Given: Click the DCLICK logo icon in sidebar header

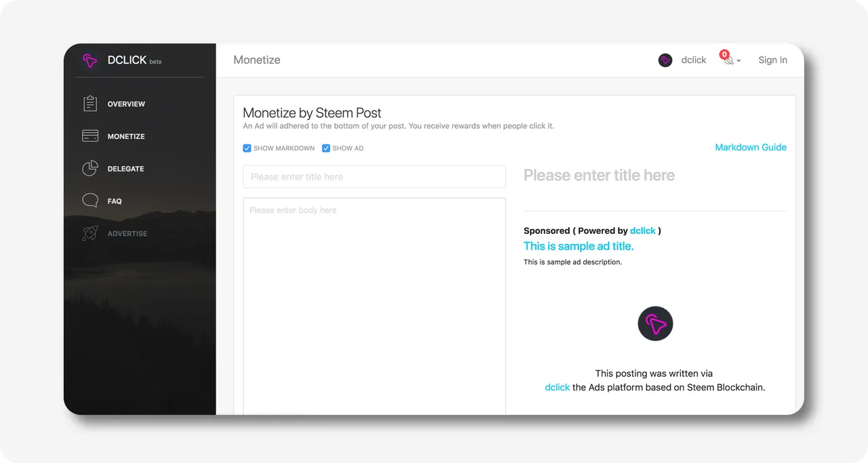Looking at the screenshot, I should click(x=90, y=60).
